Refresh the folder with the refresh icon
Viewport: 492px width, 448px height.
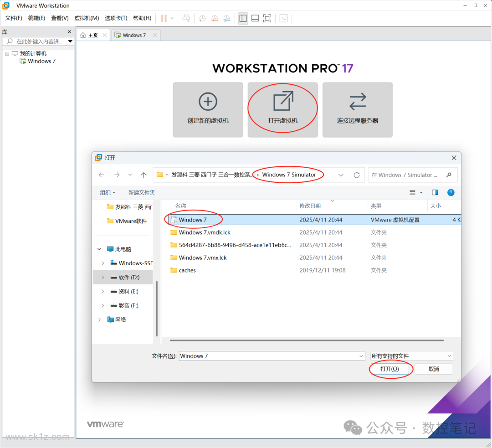coord(357,175)
